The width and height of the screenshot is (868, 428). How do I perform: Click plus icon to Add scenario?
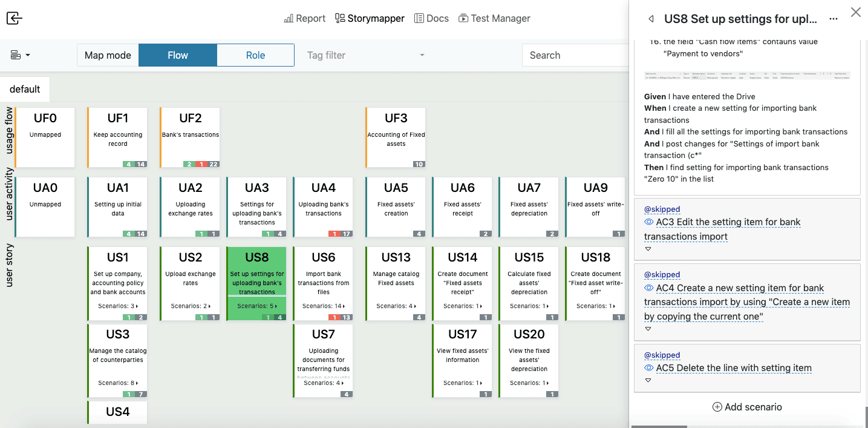[x=717, y=407]
